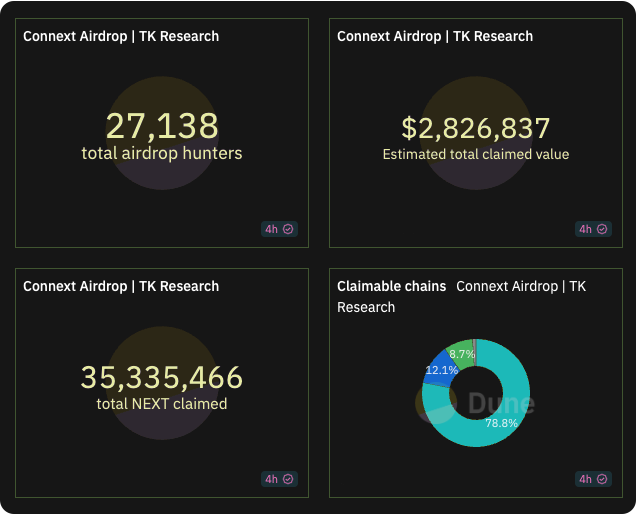Click the Dune logo watermark on the donut chart
The height and width of the screenshot is (515, 637).
(x=476, y=403)
